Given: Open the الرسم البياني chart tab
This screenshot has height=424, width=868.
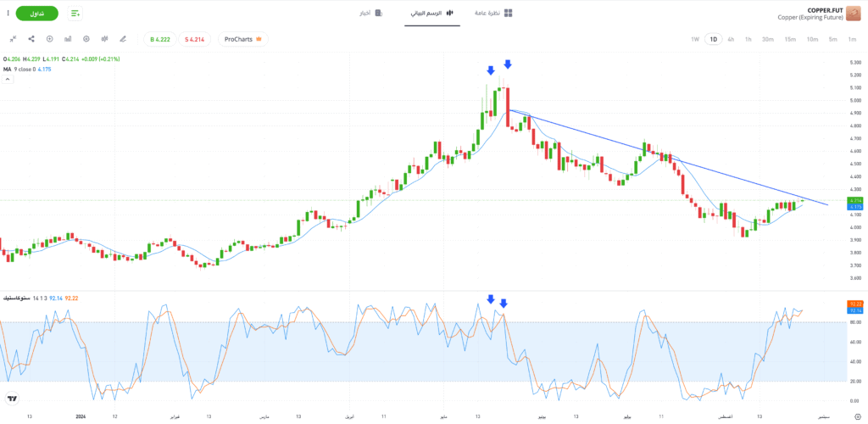Looking at the screenshot, I should (x=432, y=13).
